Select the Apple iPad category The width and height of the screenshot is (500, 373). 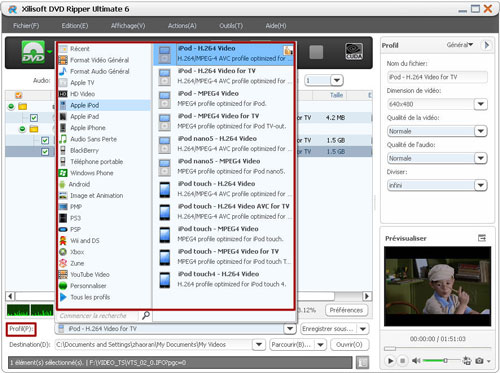point(84,117)
